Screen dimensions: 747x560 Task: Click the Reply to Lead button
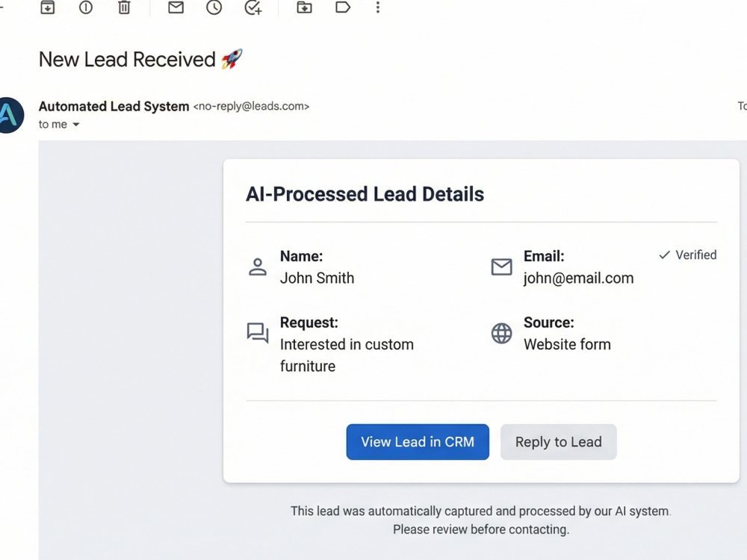(558, 442)
